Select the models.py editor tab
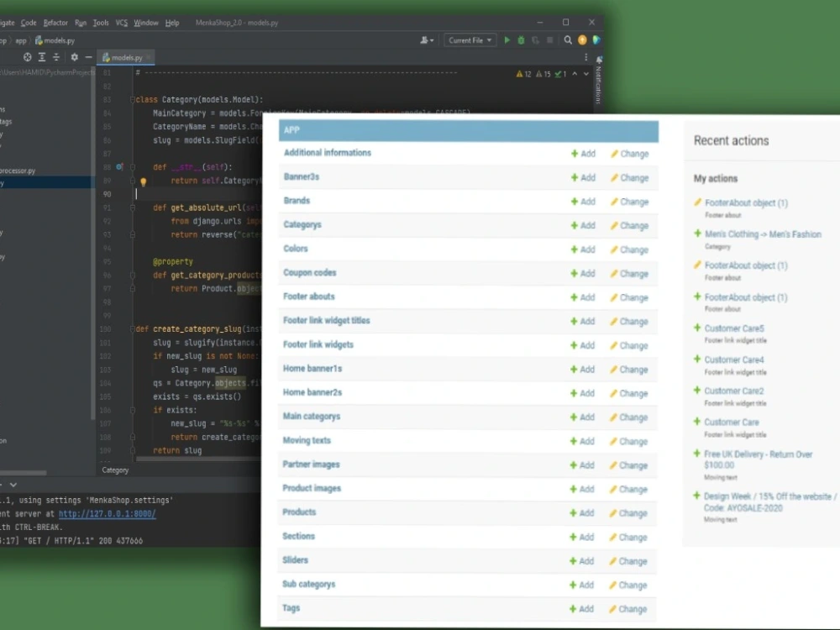Viewport: 840px width, 630px height. [126, 57]
